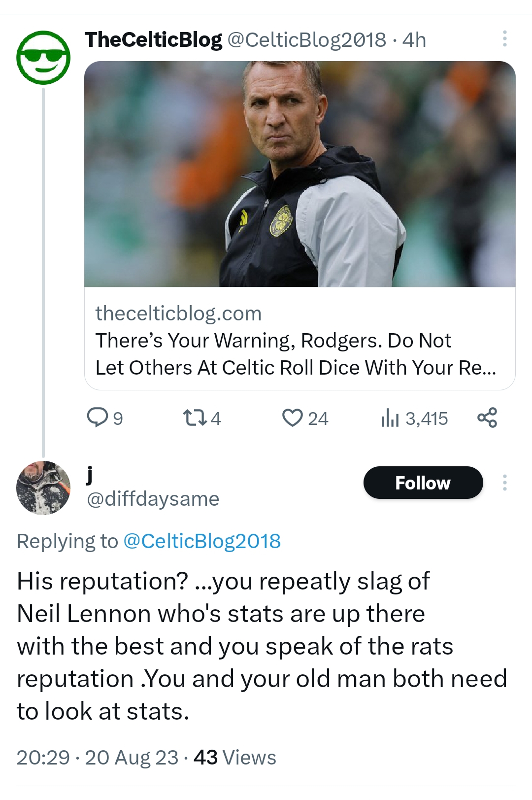Open TheCelticBlog sunglasses smiley avatar
Viewport: 532px width, 800px height.
coord(43,57)
